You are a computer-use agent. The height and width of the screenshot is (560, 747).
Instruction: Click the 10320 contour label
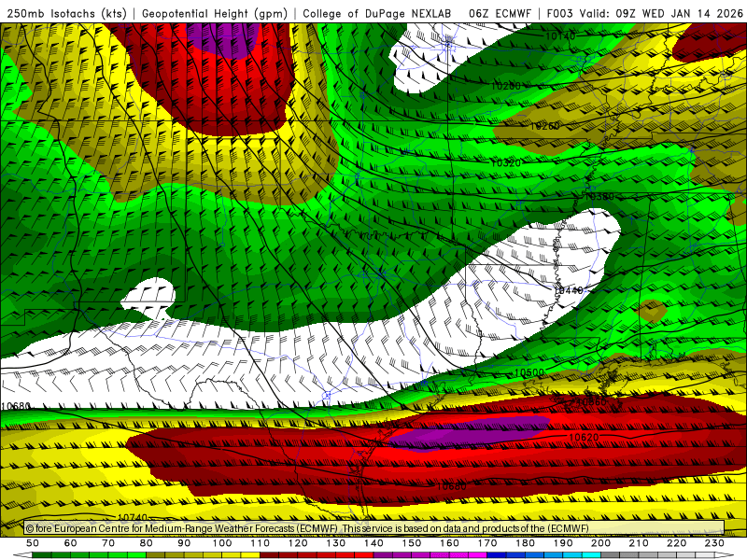tap(505, 162)
